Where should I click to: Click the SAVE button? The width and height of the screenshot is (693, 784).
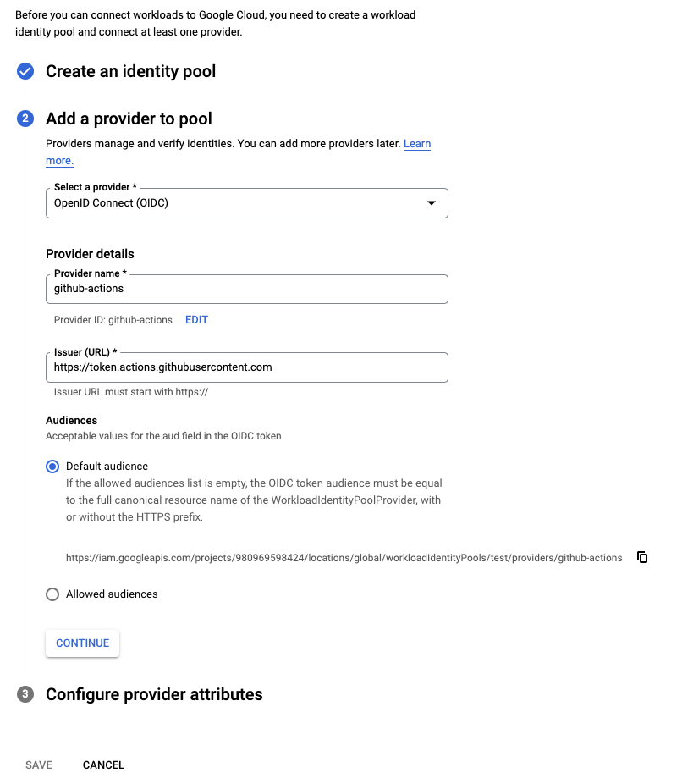tap(39, 765)
